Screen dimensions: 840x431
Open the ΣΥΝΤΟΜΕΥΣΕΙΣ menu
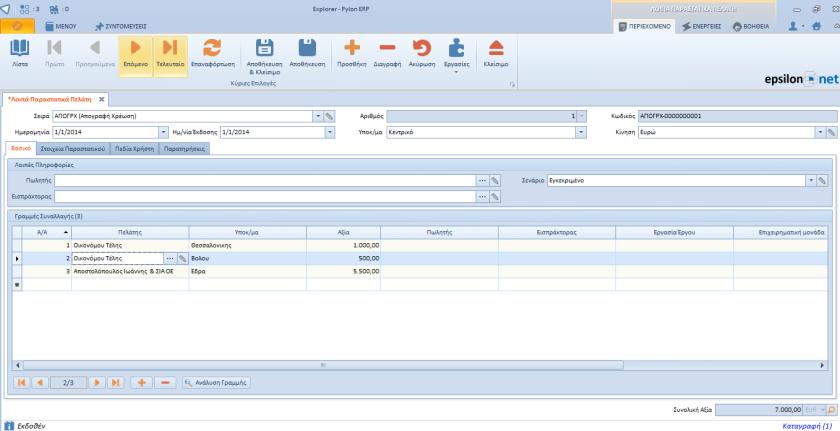tap(121, 26)
